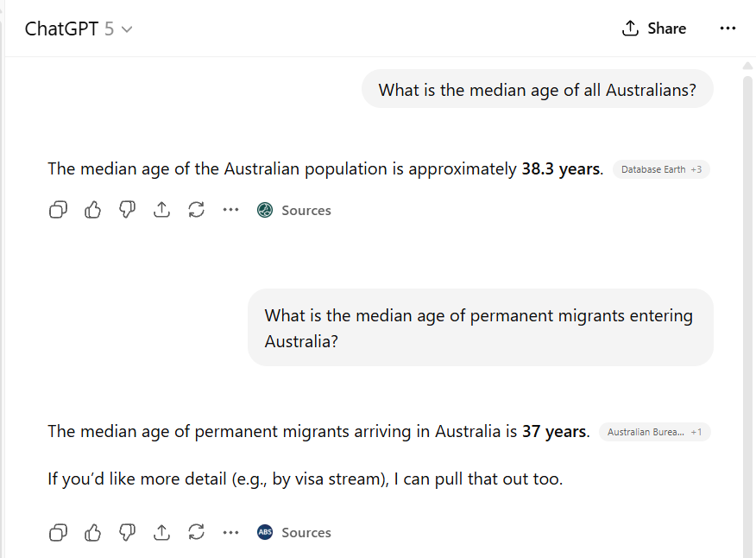Regenerate the permanent migrants response
Screen dimensions: 756x558
coord(196,532)
